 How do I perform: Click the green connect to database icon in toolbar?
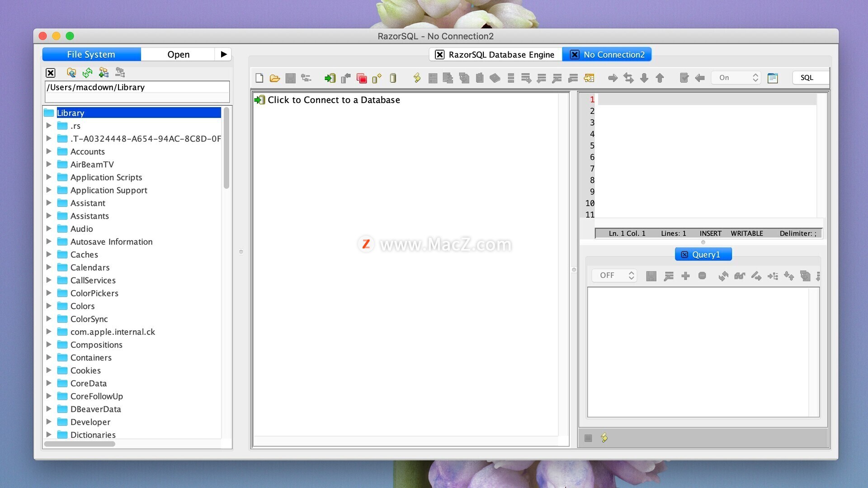[330, 78]
